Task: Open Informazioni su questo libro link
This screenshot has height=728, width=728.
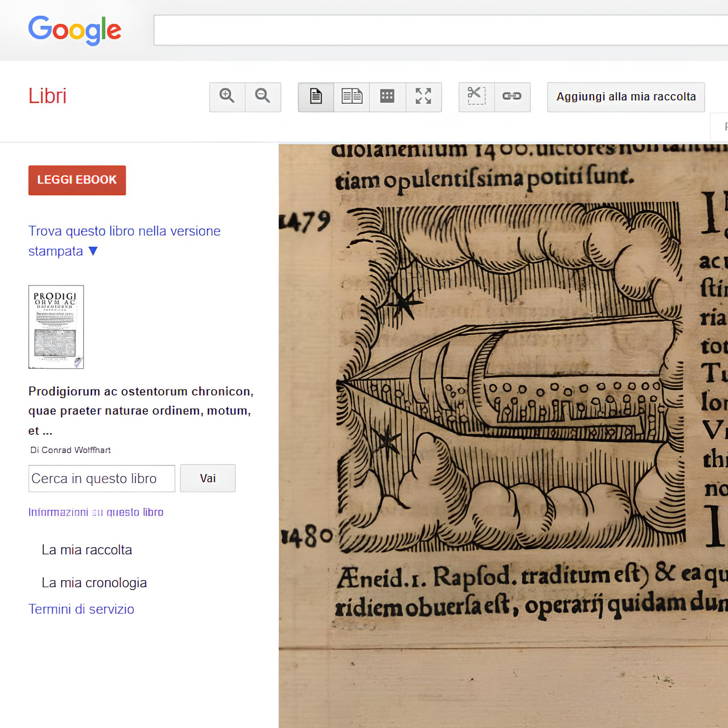Action: click(x=96, y=512)
